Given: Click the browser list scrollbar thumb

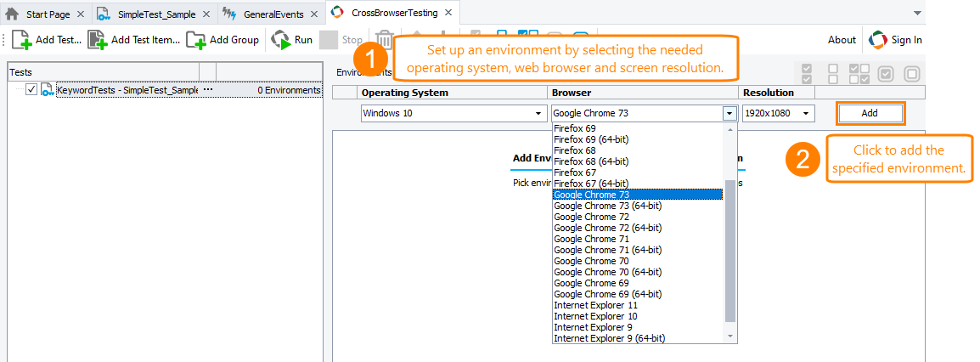Looking at the screenshot, I should 729,251.
